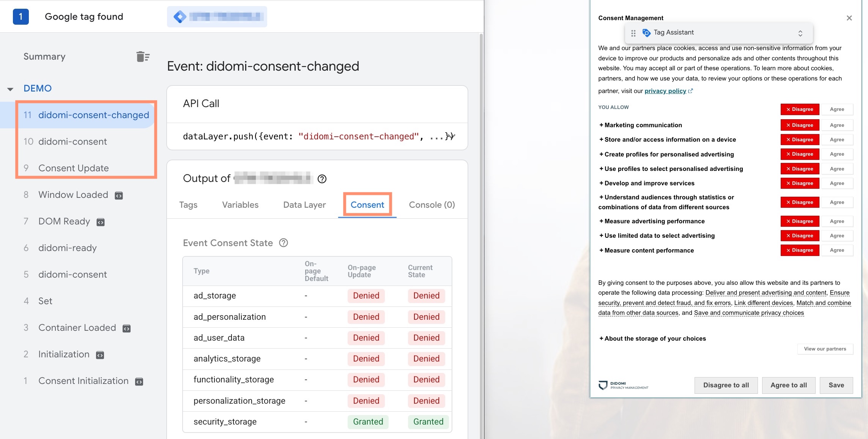The width and height of the screenshot is (868, 439).
Task: Disagree to Measure content performance
Action: (x=800, y=250)
